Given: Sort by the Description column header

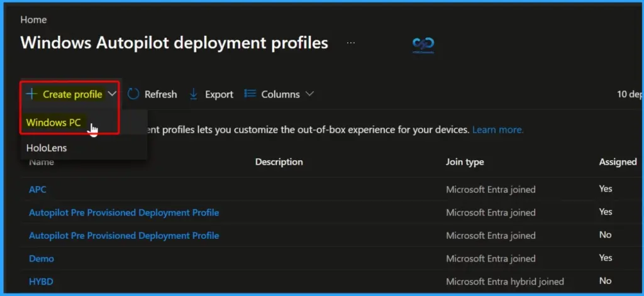Looking at the screenshot, I should [x=279, y=162].
